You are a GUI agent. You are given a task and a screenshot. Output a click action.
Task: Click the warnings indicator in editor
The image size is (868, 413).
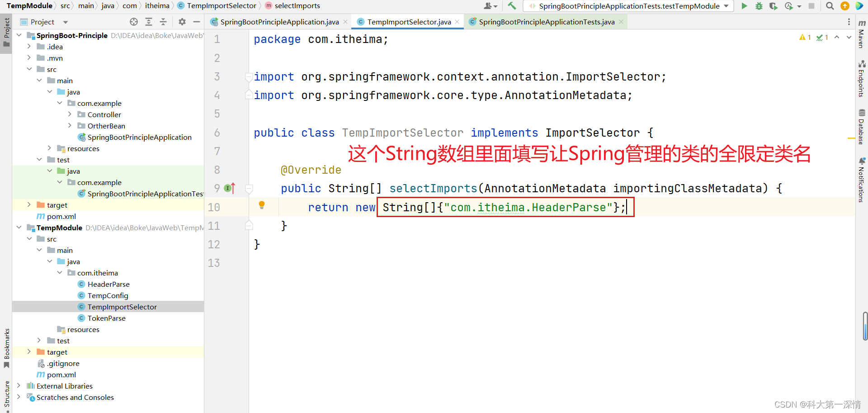tap(805, 38)
